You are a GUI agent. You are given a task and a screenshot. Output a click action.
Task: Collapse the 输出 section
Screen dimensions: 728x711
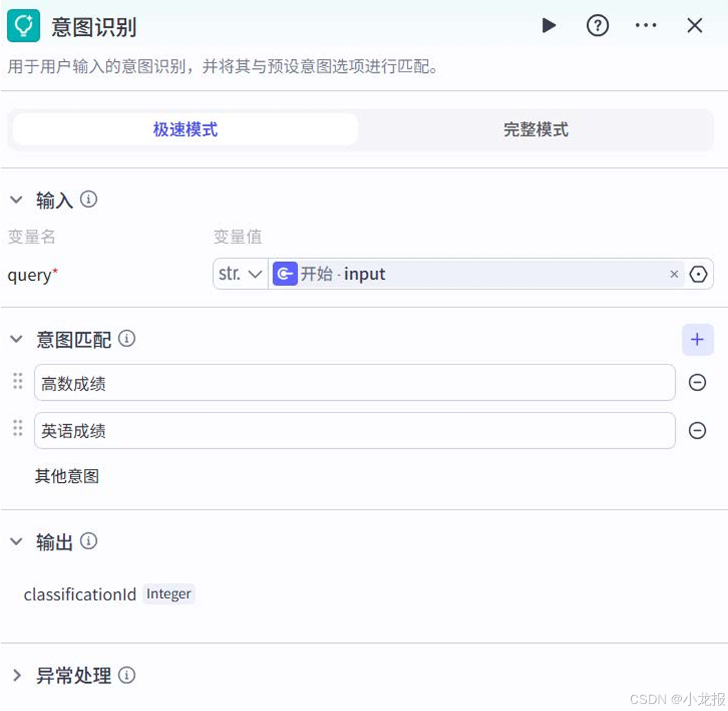point(16,542)
